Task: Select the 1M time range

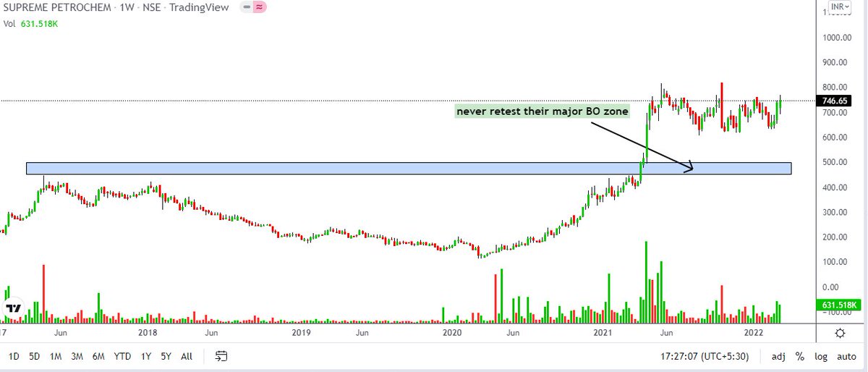Action: click(56, 356)
